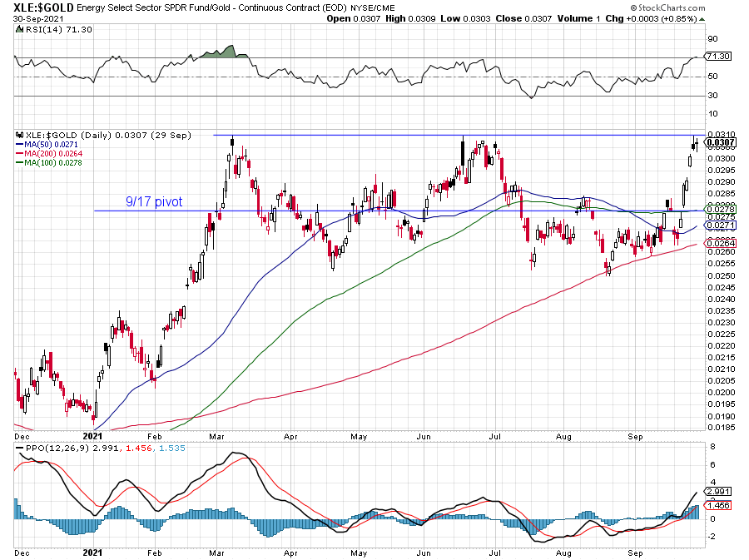The width and height of the screenshot is (749, 560).
Task: Click the Chg +0.0003 (+0.85%) value
Action: click(651, 19)
